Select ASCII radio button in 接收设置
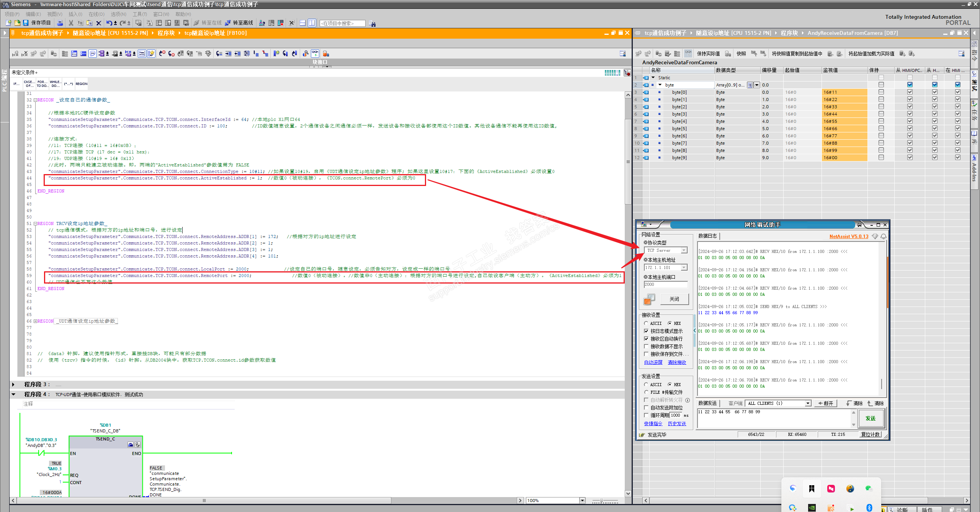Image resolution: width=980 pixels, height=512 pixels. point(646,323)
